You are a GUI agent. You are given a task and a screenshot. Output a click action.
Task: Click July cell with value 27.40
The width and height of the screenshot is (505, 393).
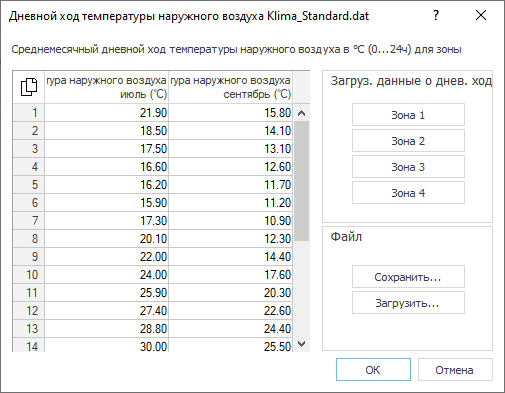107,311
